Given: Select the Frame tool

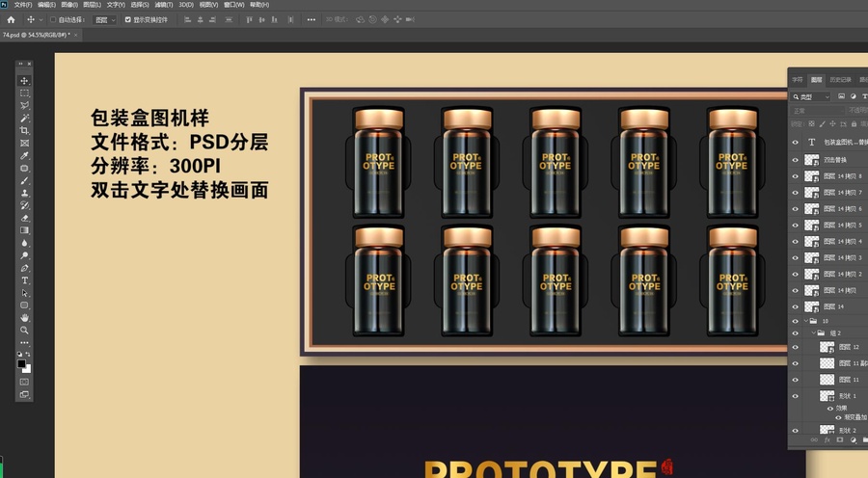Looking at the screenshot, I should point(24,144).
